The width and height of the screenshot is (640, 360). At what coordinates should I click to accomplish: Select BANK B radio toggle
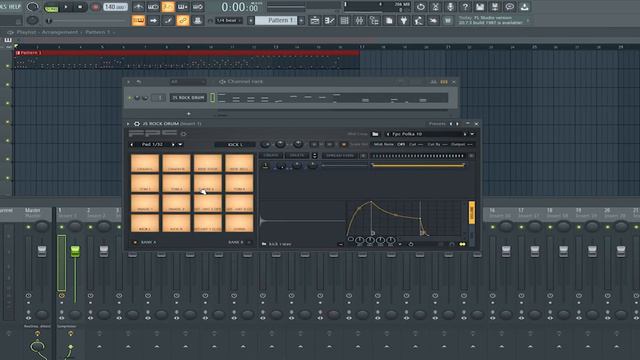(249, 242)
